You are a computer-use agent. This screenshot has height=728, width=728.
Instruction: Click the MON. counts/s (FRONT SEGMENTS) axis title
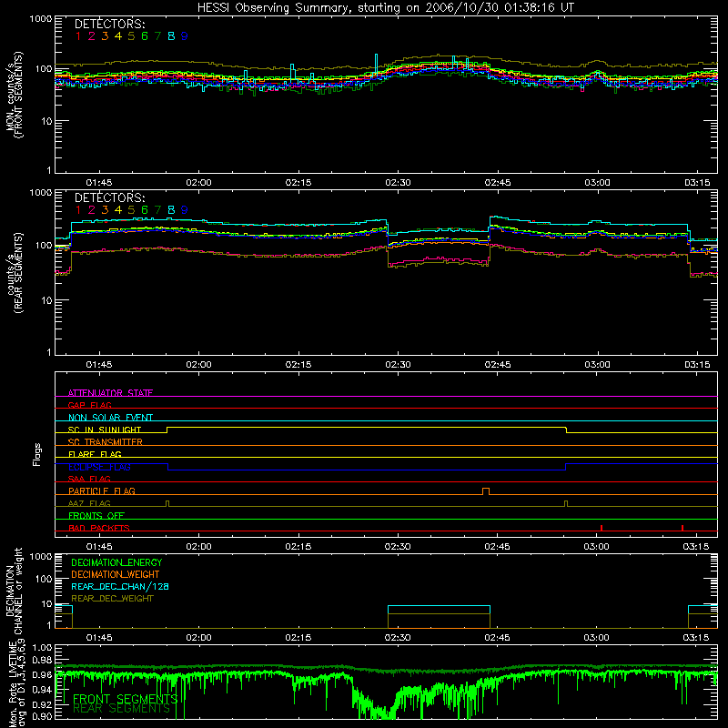(15, 95)
